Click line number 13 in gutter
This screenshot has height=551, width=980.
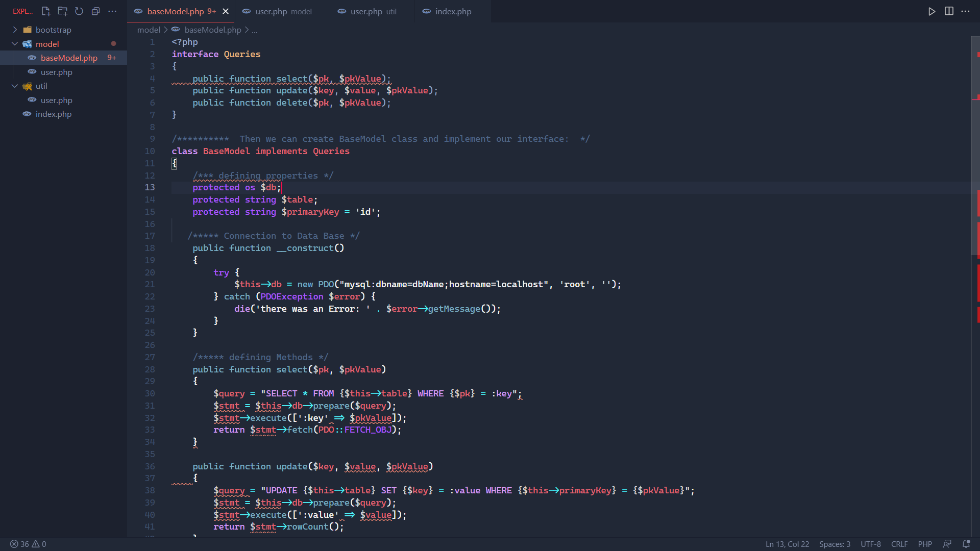(x=150, y=187)
